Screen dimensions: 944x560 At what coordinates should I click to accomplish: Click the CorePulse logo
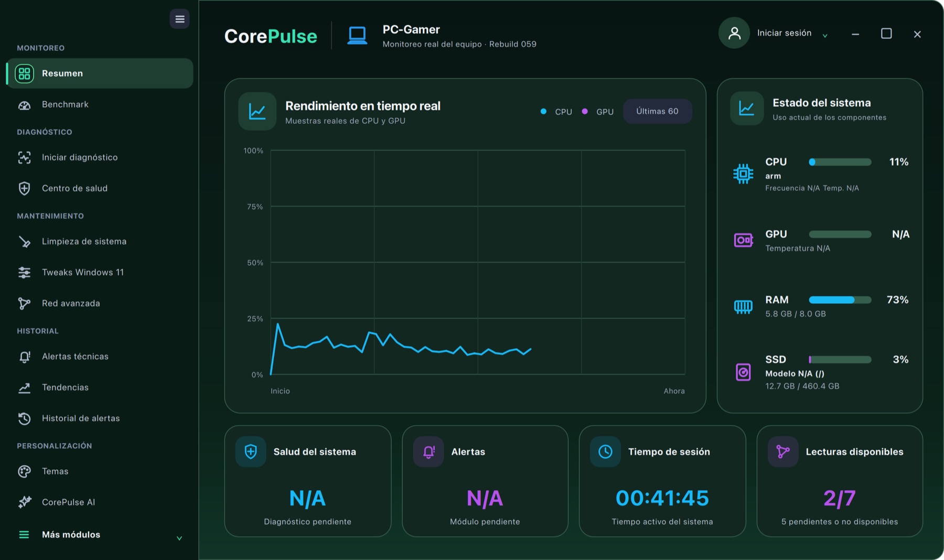pyautogui.click(x=271, y=36)
